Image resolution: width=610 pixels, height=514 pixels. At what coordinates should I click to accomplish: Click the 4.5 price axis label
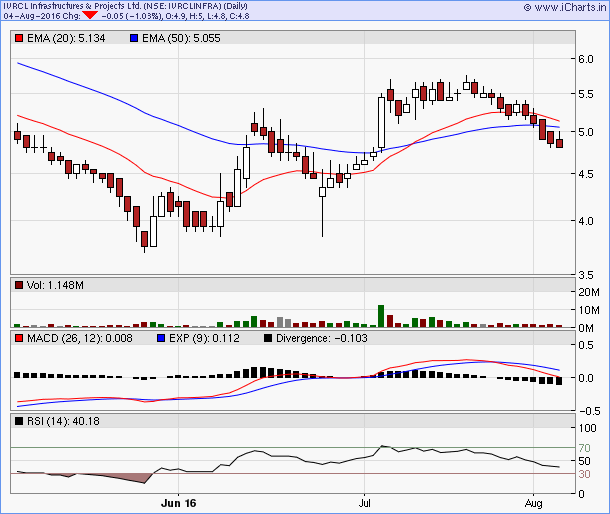pyautogui.click(x=585, y=174)
